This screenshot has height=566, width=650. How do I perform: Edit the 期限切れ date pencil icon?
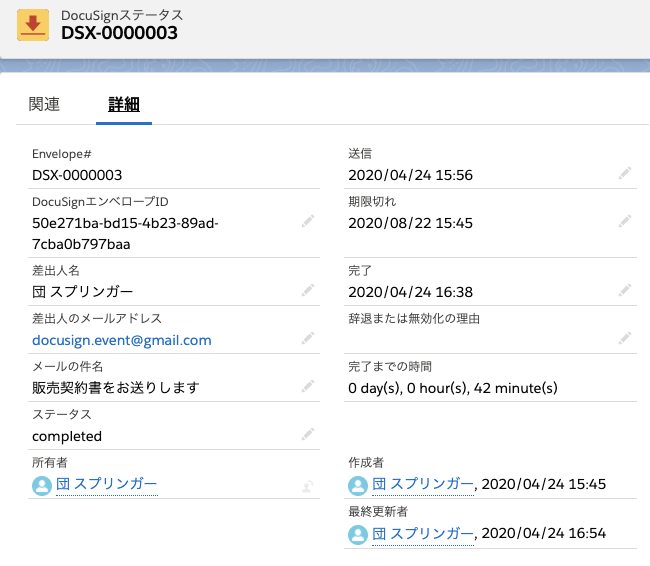(625, 221)
